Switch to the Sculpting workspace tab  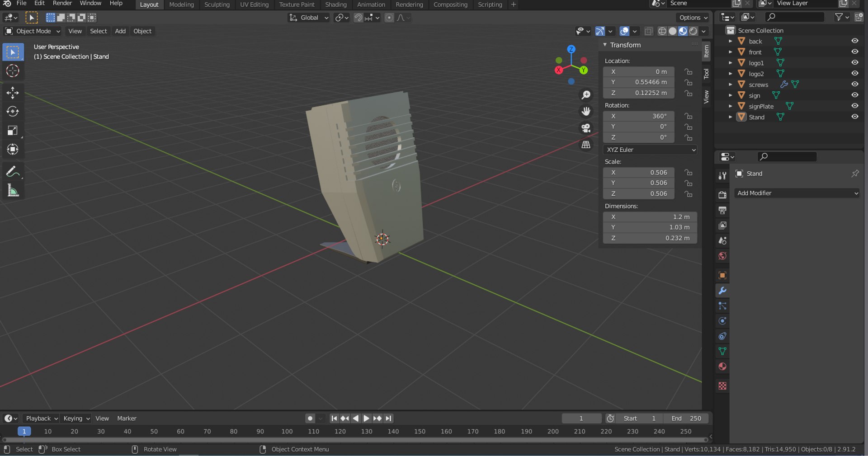tap(217, 5)
